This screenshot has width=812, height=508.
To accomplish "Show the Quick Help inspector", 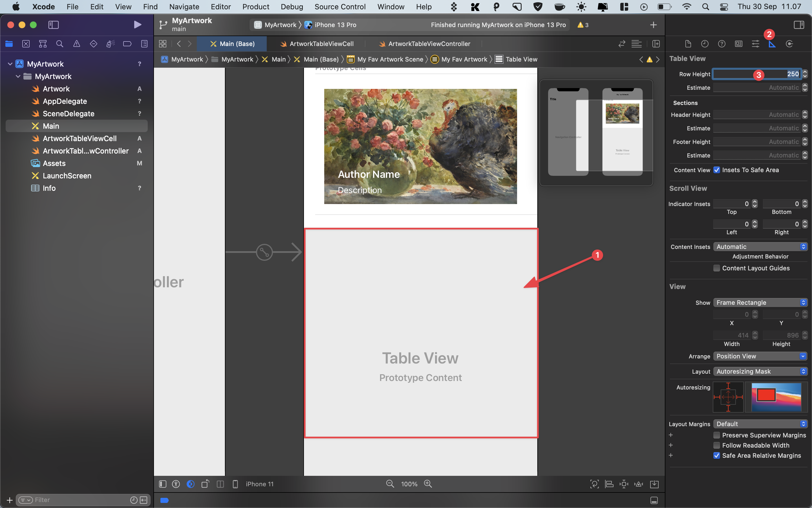I will [x=722, y=44].
